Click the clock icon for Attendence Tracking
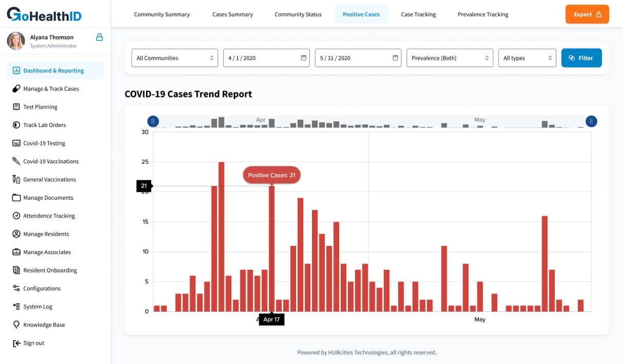The image size is (623, 364). [x=16, y=216]
